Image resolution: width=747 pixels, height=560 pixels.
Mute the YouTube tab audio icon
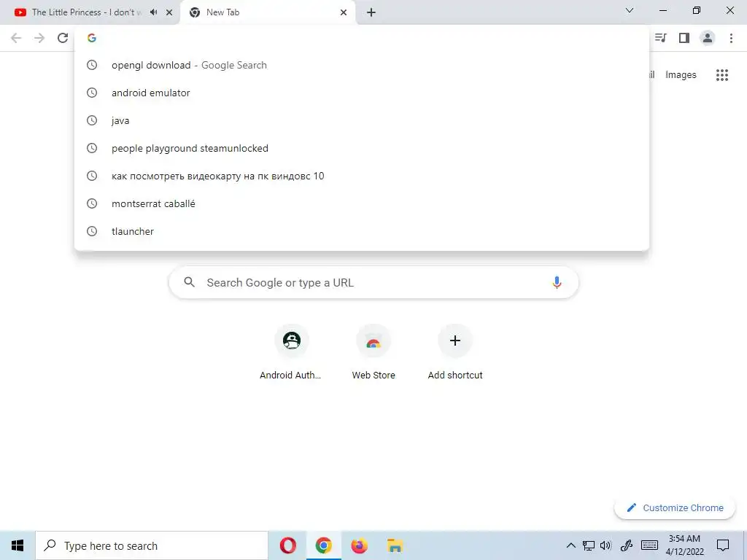coord(153,12)
